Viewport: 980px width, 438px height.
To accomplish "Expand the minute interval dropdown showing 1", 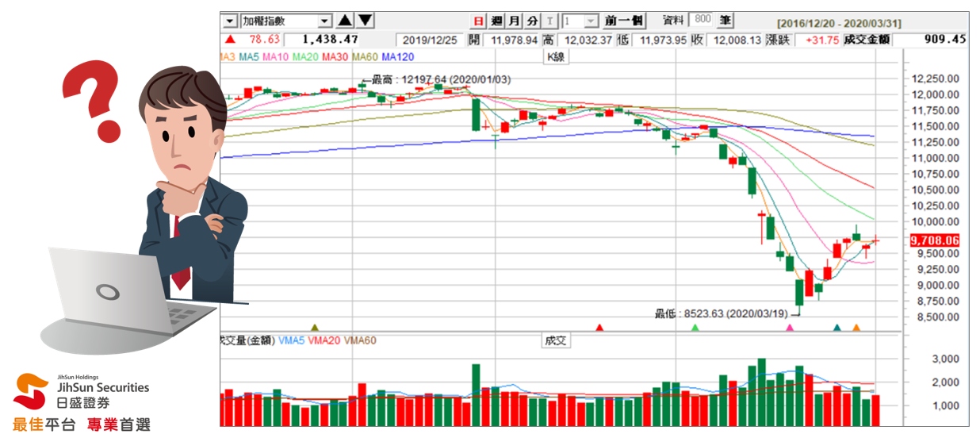I will coord(591,21).
